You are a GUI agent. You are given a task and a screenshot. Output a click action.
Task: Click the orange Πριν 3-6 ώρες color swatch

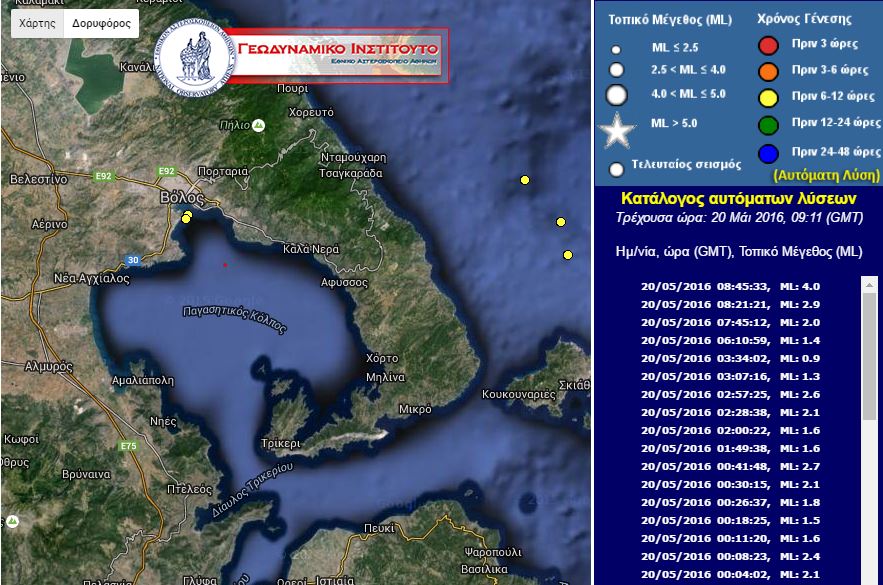pos(769,71)
